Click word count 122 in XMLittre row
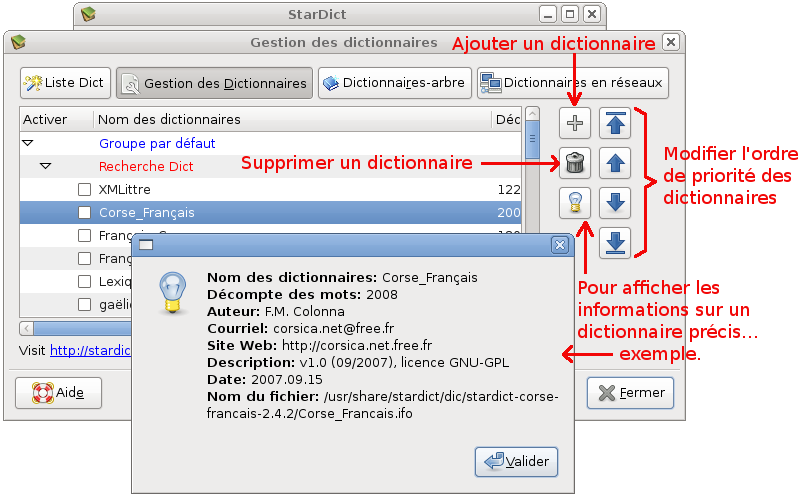This screenshot has width=805, height=500. click(509, 189)
